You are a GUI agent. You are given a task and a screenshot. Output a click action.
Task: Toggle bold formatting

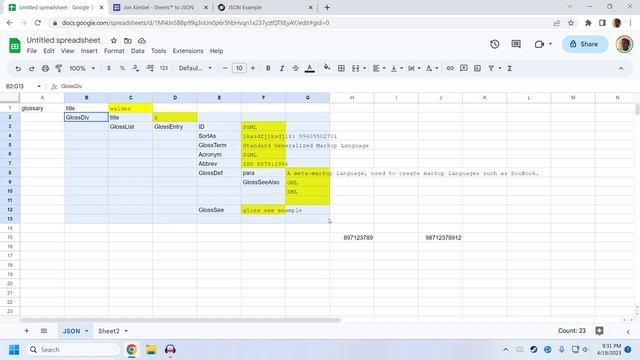[x=268, y=69]
